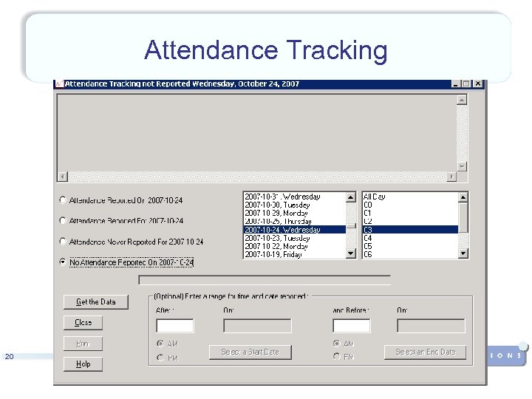Click the end date On field
This screenshot has width=532, height=399.
[431, 326]
